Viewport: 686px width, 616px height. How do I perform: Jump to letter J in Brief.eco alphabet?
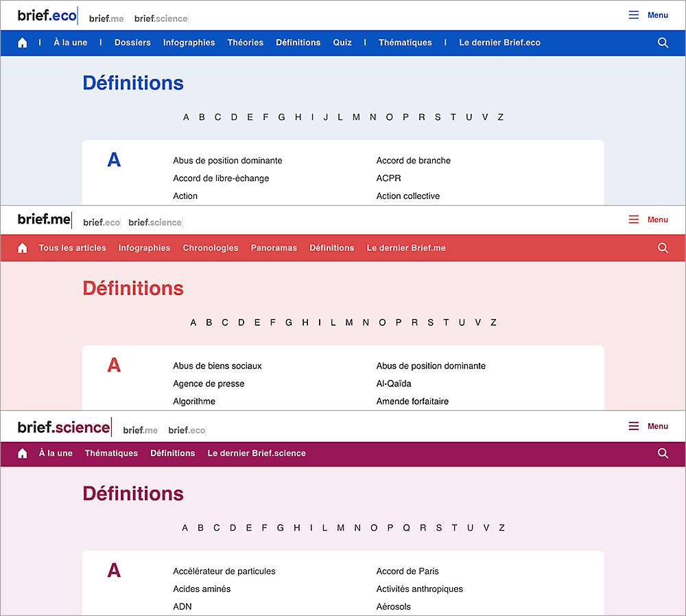(325, 117)
